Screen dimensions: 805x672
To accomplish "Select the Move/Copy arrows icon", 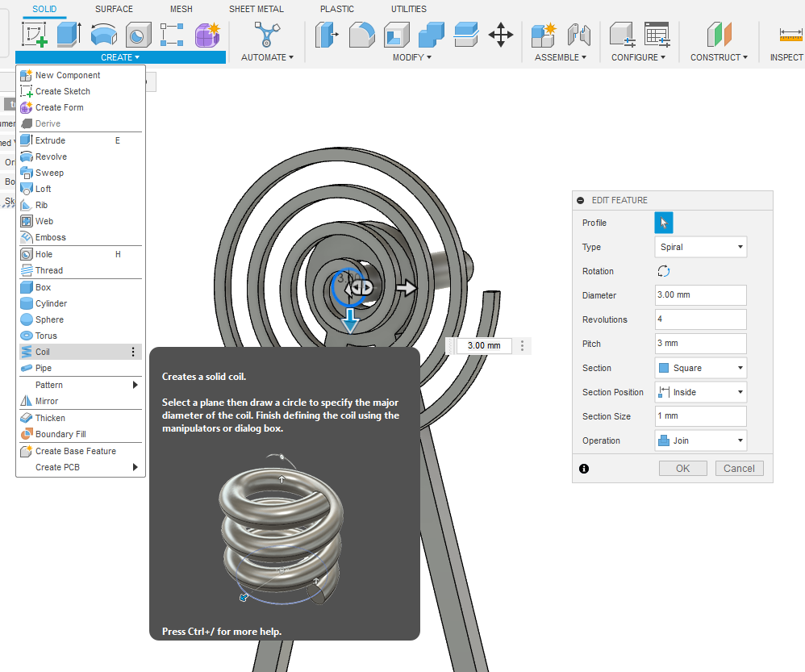I will click(501, 35).
